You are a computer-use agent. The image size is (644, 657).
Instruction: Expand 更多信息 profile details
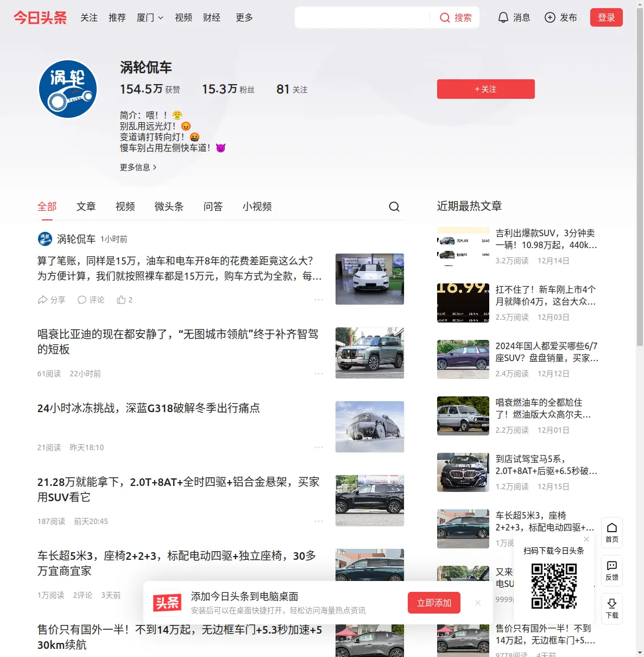[x=138, y=167]
